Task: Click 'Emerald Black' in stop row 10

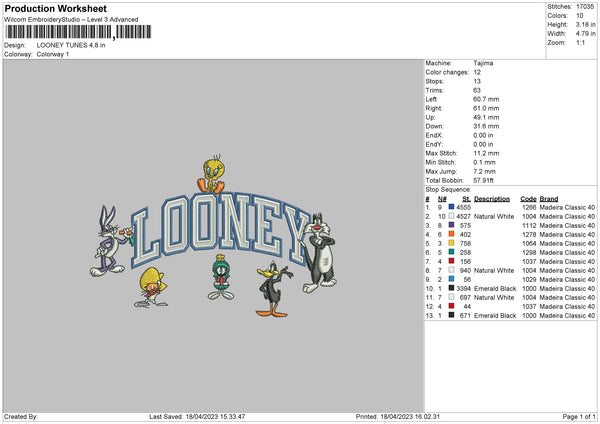Action: click(x=495, y=289)
